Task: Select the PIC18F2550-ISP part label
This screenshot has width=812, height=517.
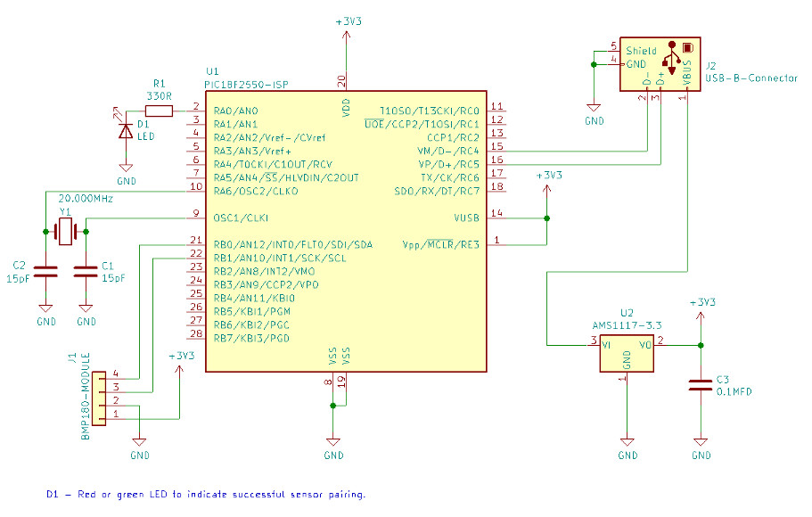Action: (x=247, y=85)
